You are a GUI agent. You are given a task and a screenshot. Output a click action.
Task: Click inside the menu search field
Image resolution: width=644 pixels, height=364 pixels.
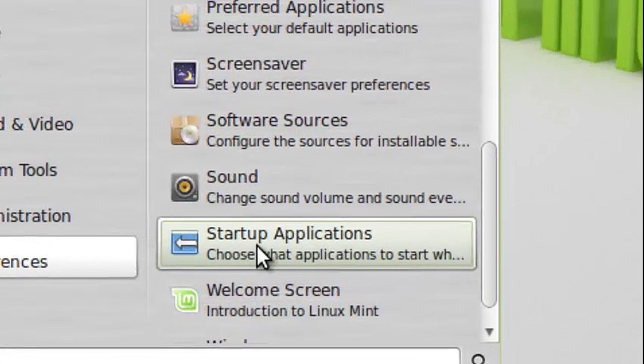coord(230,356)
